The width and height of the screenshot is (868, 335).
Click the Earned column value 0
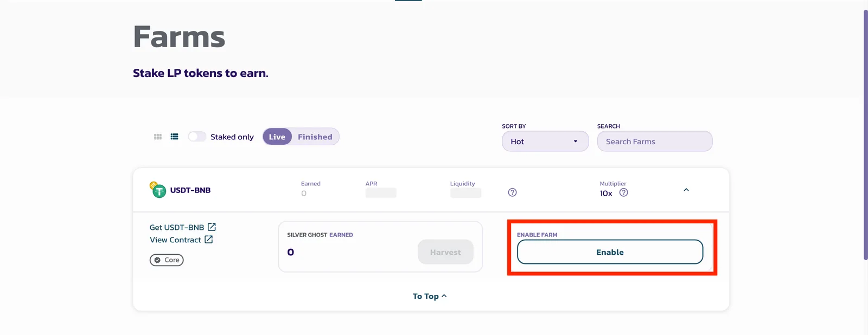304,194
